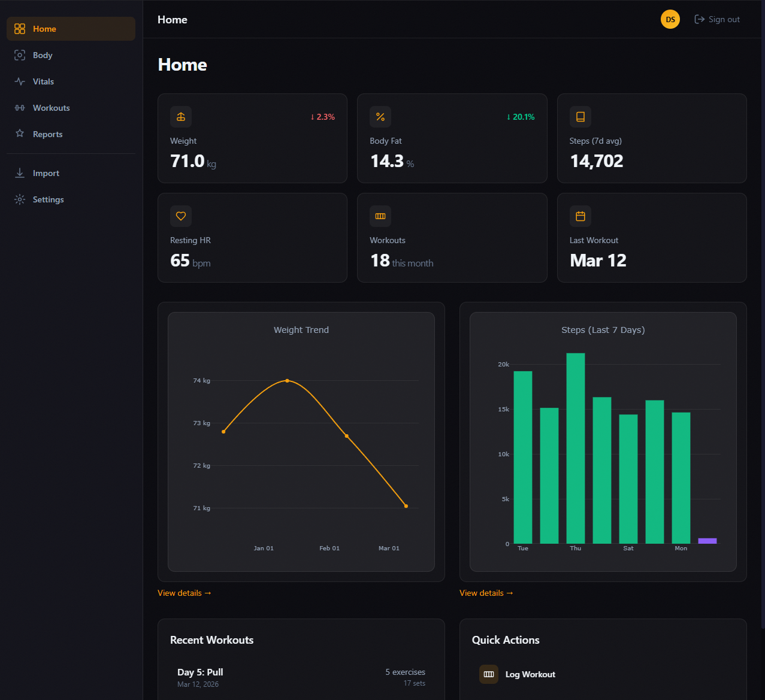765x700 pixels.
Task: View details under Steps chart
Action: tap(486, 593)
